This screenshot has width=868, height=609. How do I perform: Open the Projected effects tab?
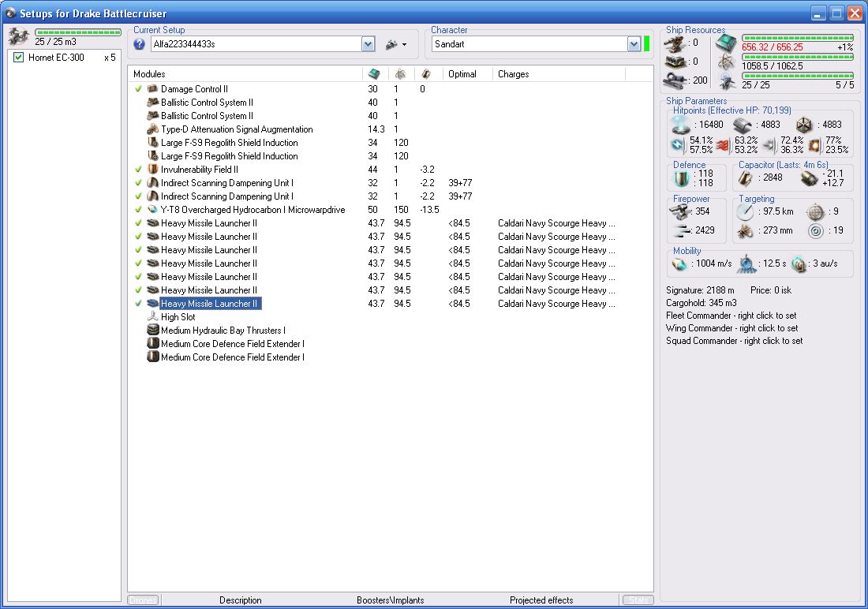tap(541, 600)
